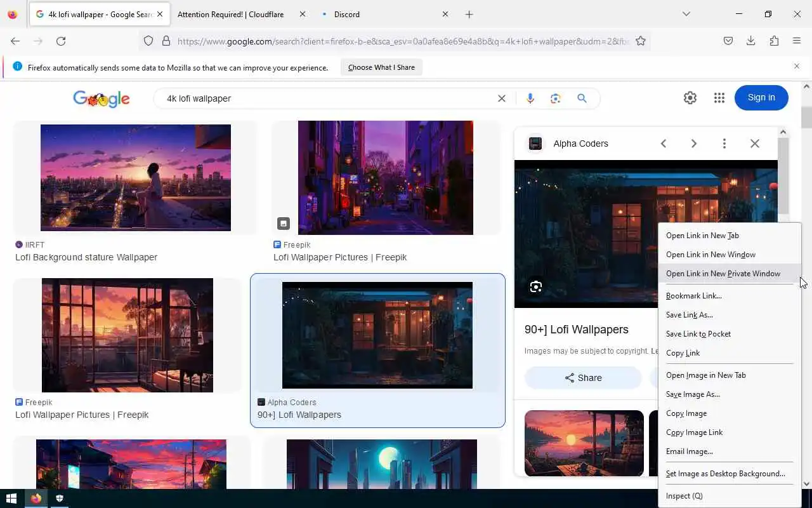
Task: Click the Choose What I Share button
Action: (x=381, y=67)
